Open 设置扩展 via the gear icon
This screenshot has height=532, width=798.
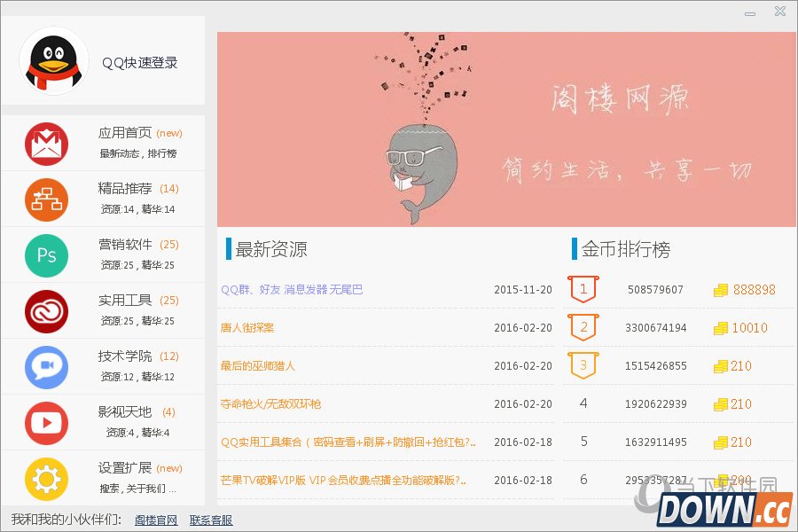point(44,479)
